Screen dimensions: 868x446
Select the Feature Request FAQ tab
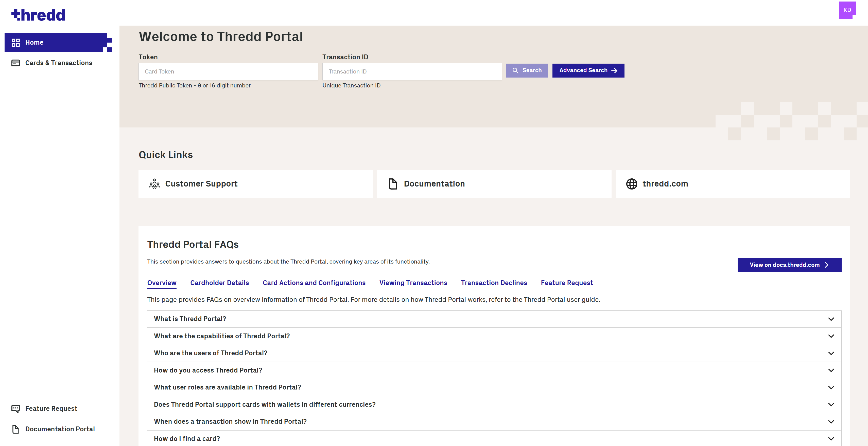(567, 283)
